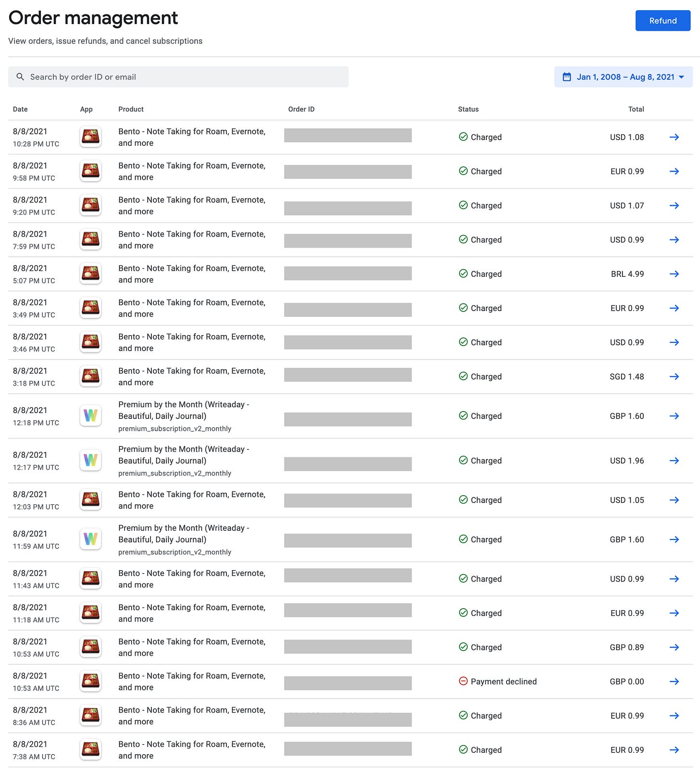This screenshot has height=774, width=700.
Task: Open arrow for 3:46 PM USD 0.99 order
Action: click(674, 342)
